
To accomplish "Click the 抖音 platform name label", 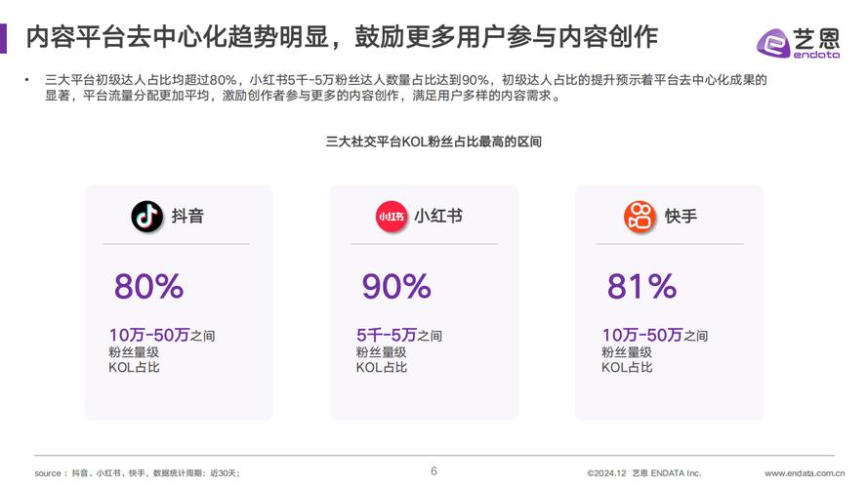I will coord(187,217).
